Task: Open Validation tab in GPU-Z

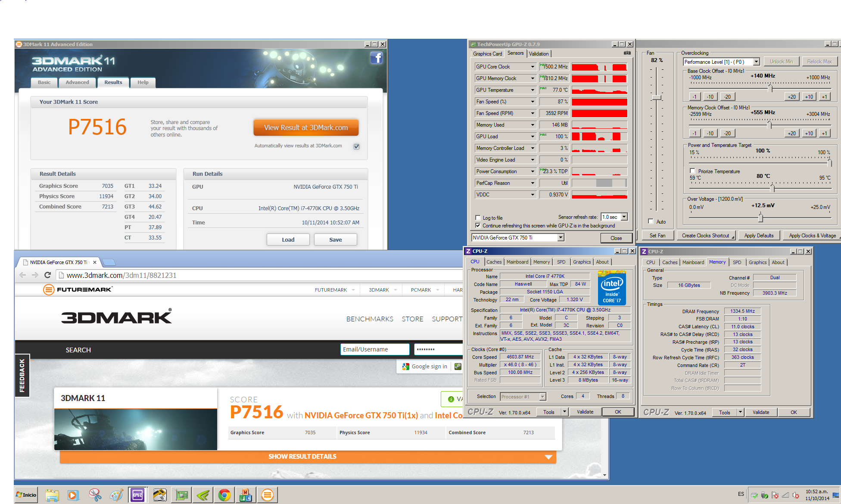Action: tap(539, 54)
